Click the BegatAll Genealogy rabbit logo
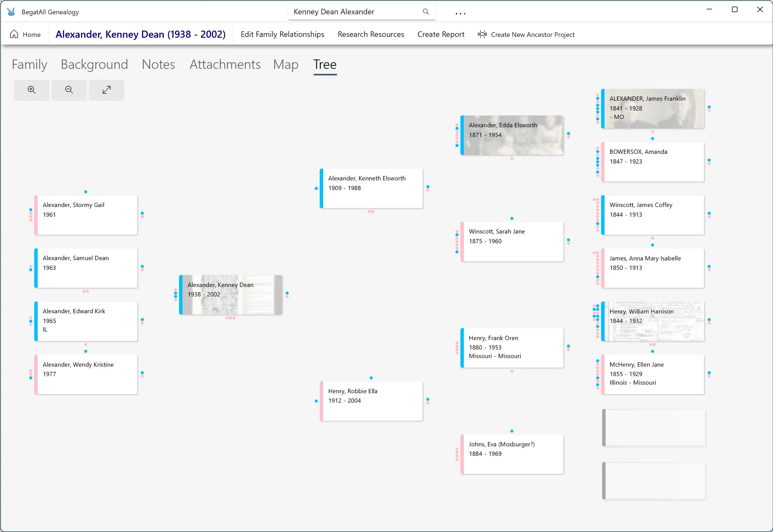The image size is (773, 532). 11,12
